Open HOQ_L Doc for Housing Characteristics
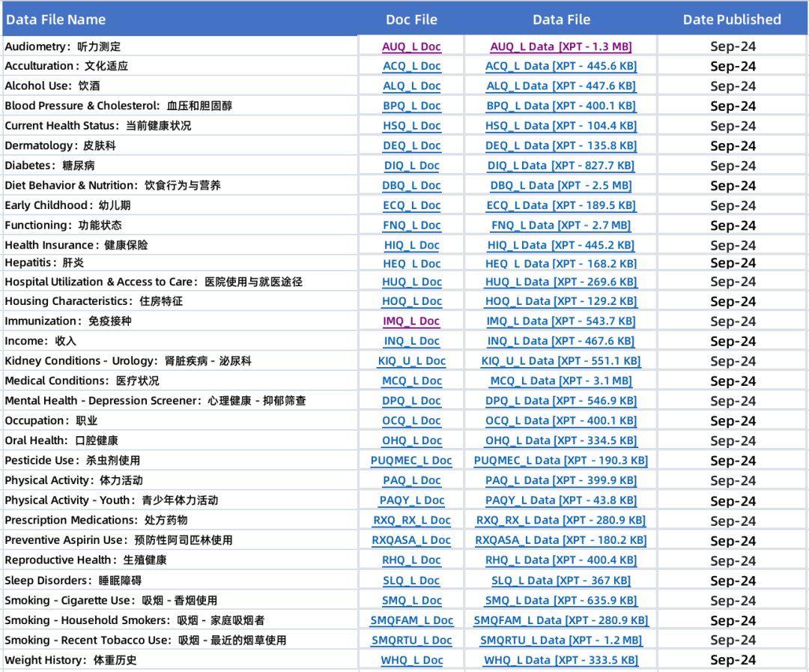The width and height of the screenshot is (809, 672). 412,301
